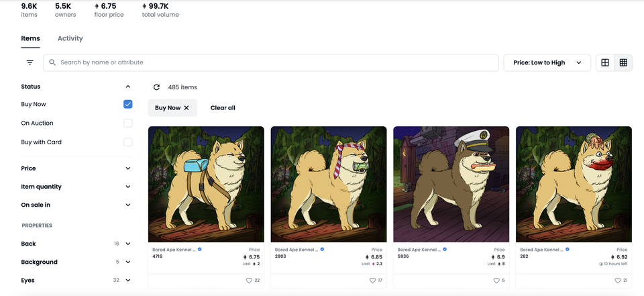Switch to small grid view
The width and height of the screenshot is (644, 296).
[623, 62]
